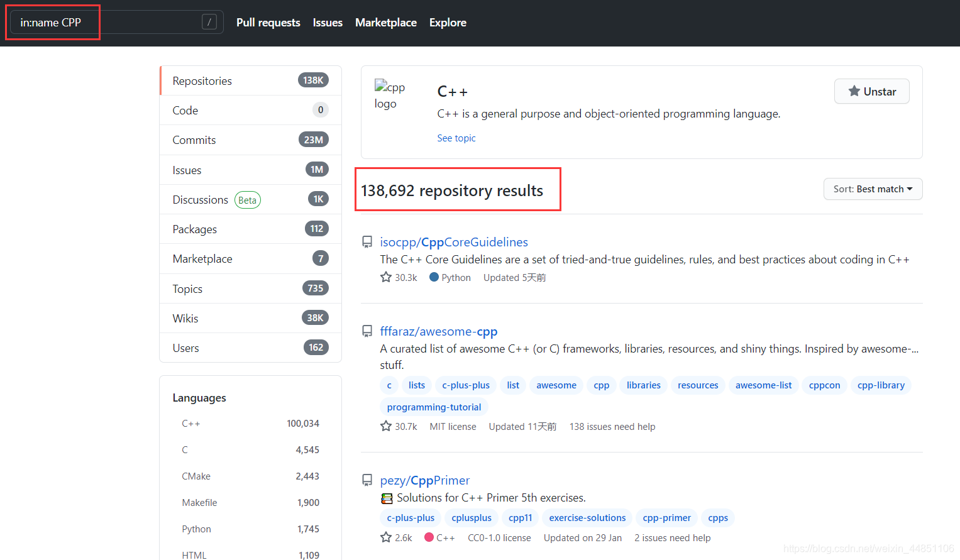Filter by C++ language
Viewport: 960px width, 560px height.
[251, 424]
